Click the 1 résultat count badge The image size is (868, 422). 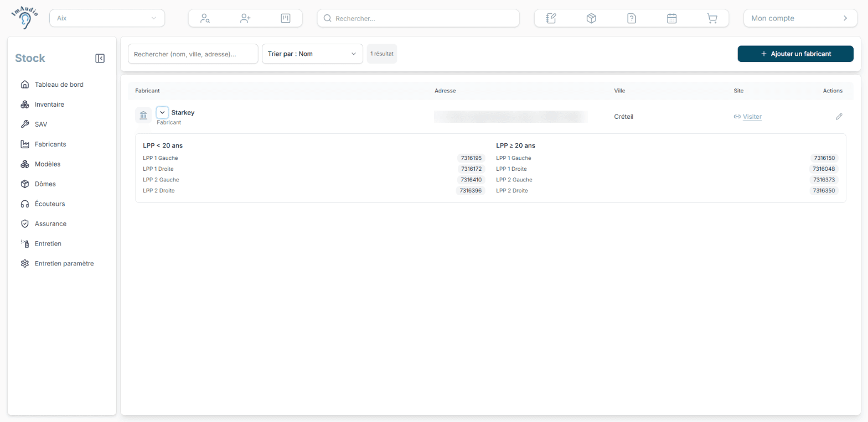[x=382, y=54]
